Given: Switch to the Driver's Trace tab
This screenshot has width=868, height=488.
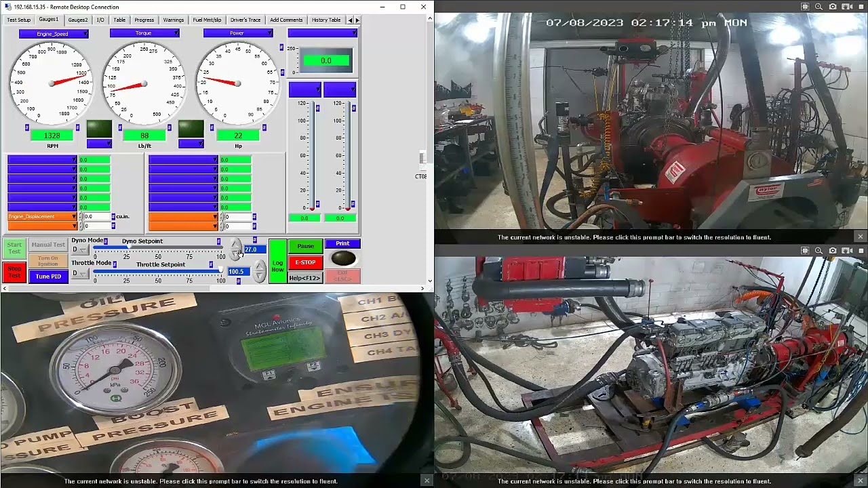Looking at the screenshot, I should coord(245,20).
